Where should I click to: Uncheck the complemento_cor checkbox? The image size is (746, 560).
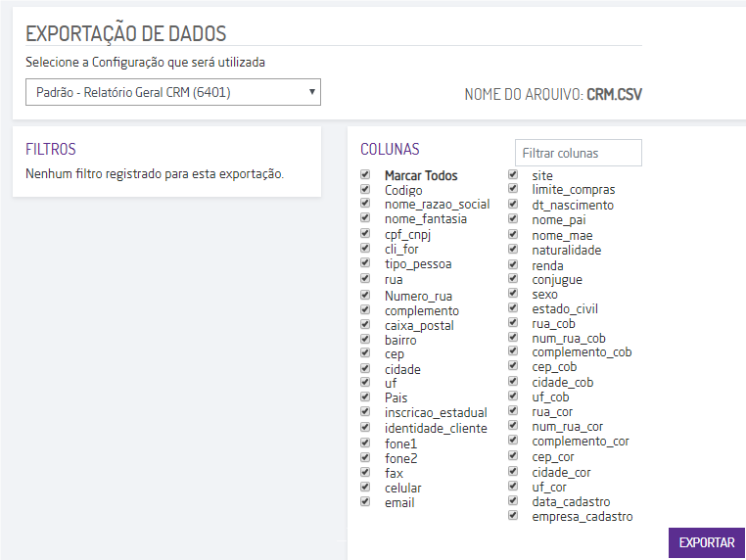click(x=513, y=441)
